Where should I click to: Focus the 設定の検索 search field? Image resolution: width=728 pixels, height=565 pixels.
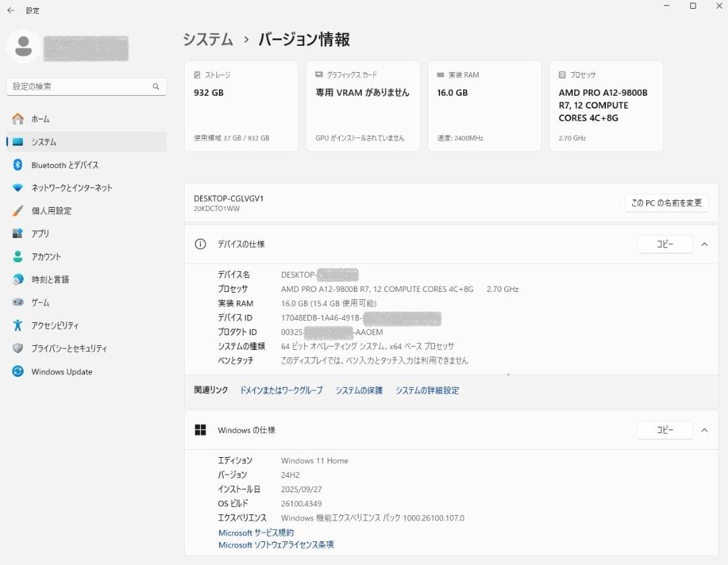pos(86,86)
